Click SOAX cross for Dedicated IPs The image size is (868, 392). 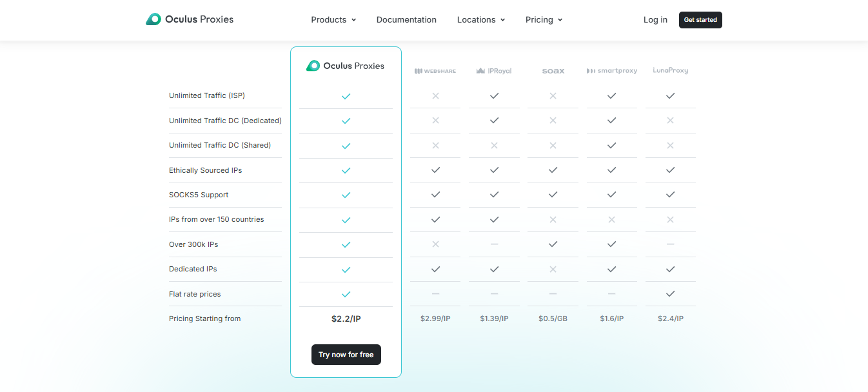click(x=553, y=269)
